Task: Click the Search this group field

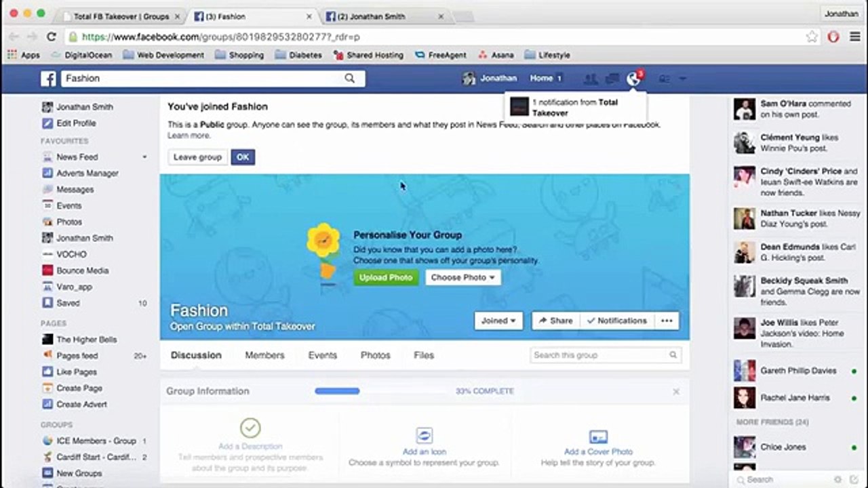Action: (x=606, y=355)
